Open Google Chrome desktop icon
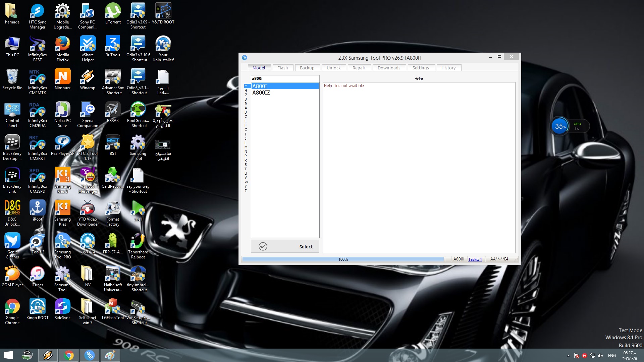The image size is (644, 362). [x=12, y=312]
